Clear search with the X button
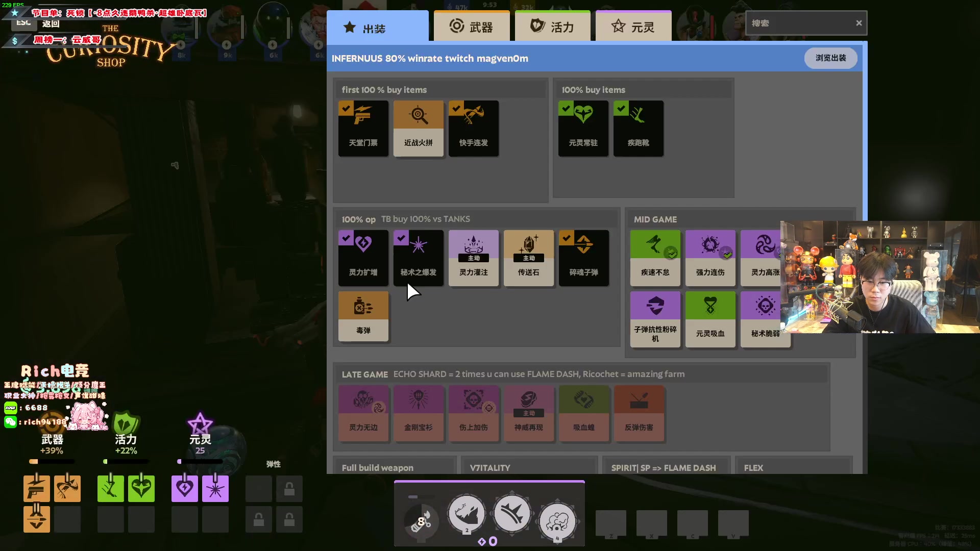980x551 pixels. coord(859,23)
